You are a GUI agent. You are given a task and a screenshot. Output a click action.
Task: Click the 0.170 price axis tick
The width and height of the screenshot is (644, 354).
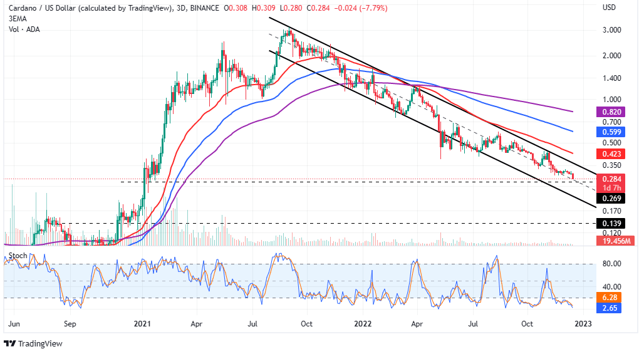[611, 211]
